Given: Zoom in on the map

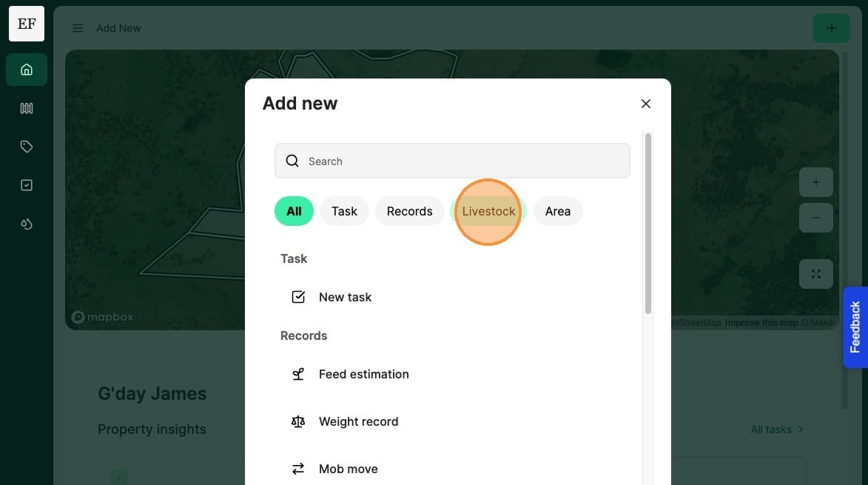Looking at the screenshot, I should [816, 182].
